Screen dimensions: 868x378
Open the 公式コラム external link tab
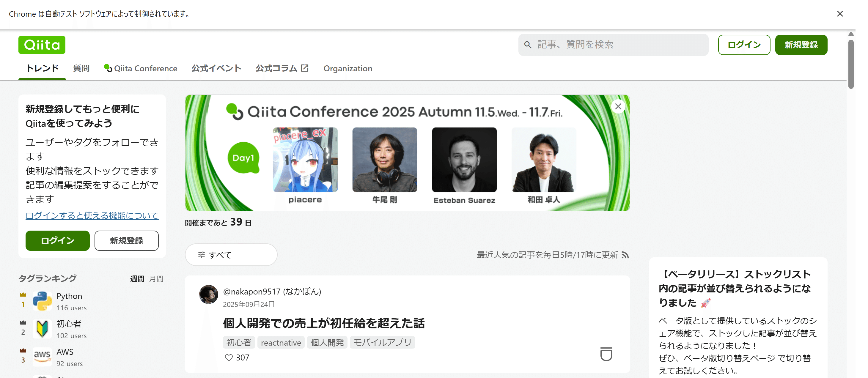[x=282, y=68]
